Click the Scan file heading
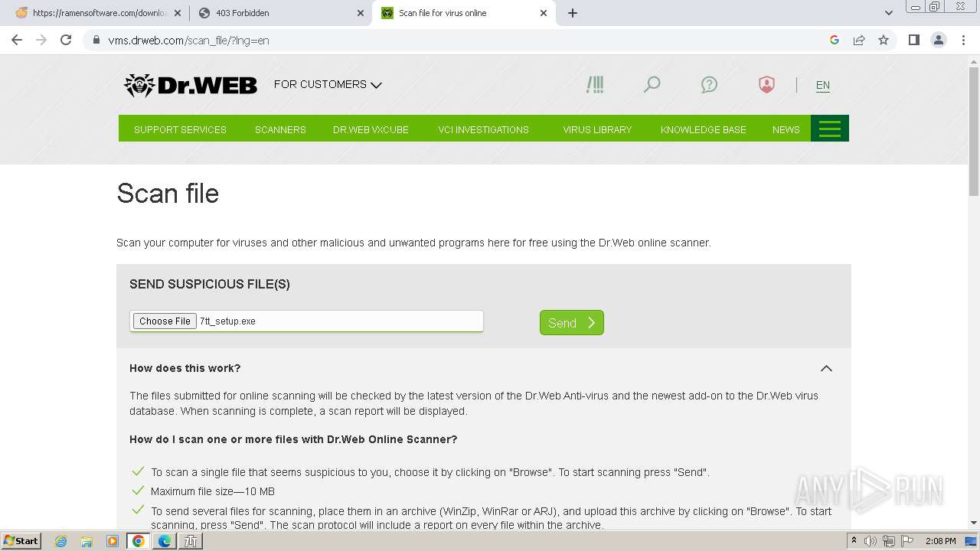 click(168, 194)
